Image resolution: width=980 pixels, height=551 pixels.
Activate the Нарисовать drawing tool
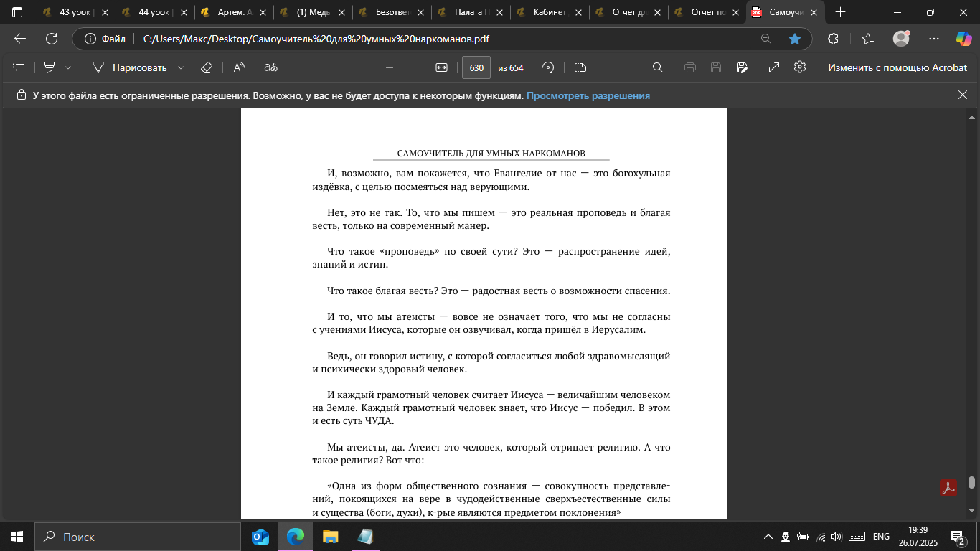[129, 67]
